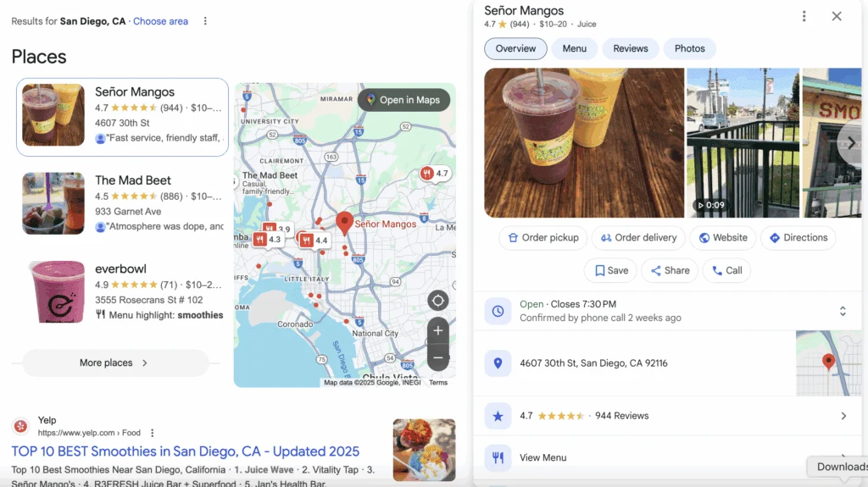The width and height of the screenshot is (868, 487).
Task: Click the yelp.com › Food URL breadcrumb
Action: click(x=89, y=433)
